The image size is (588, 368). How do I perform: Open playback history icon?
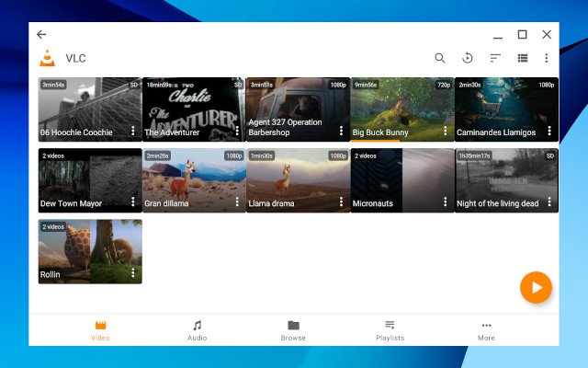[468, 58]
